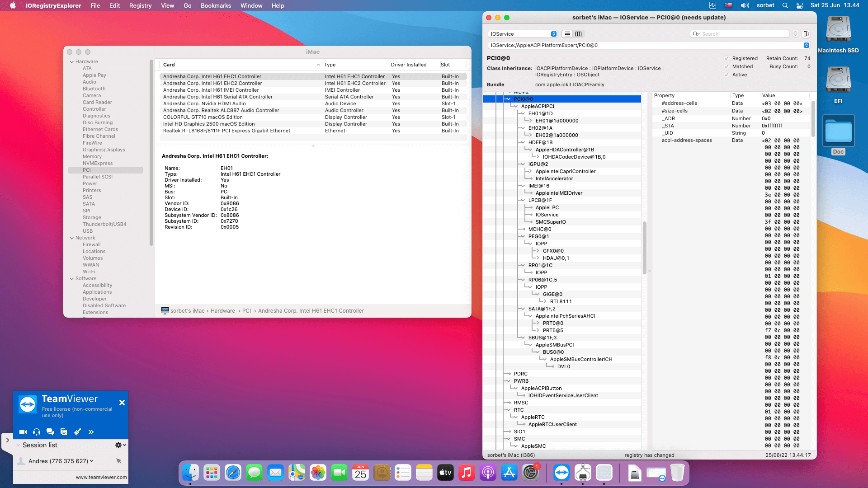868x488 pixels.
Task: Expand more TeamViewer tools with double chevron
Action: coord(91,432)
